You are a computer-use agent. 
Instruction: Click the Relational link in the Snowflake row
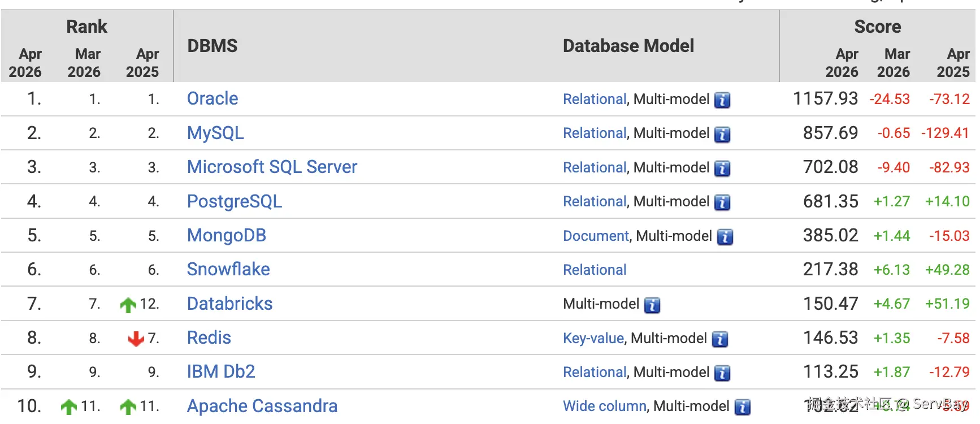tap(595, 270)
